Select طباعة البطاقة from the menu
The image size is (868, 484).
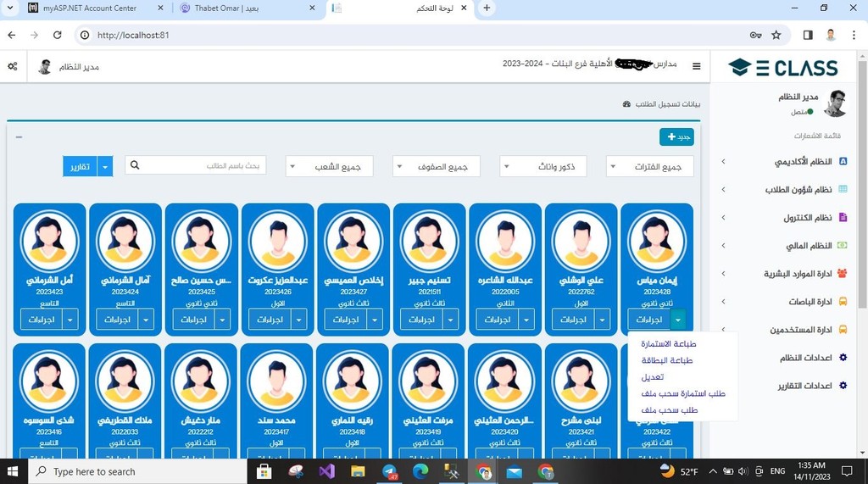[667, 360]
